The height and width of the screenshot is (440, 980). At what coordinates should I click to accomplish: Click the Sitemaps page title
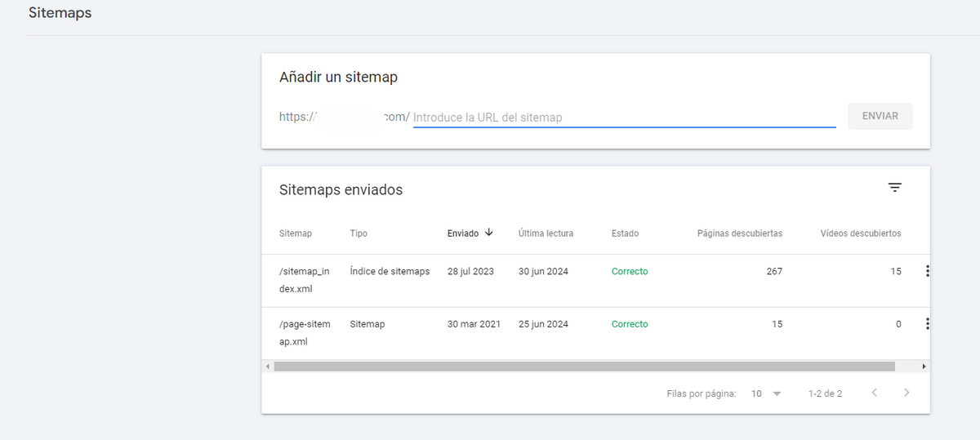[x=60, y=13]
